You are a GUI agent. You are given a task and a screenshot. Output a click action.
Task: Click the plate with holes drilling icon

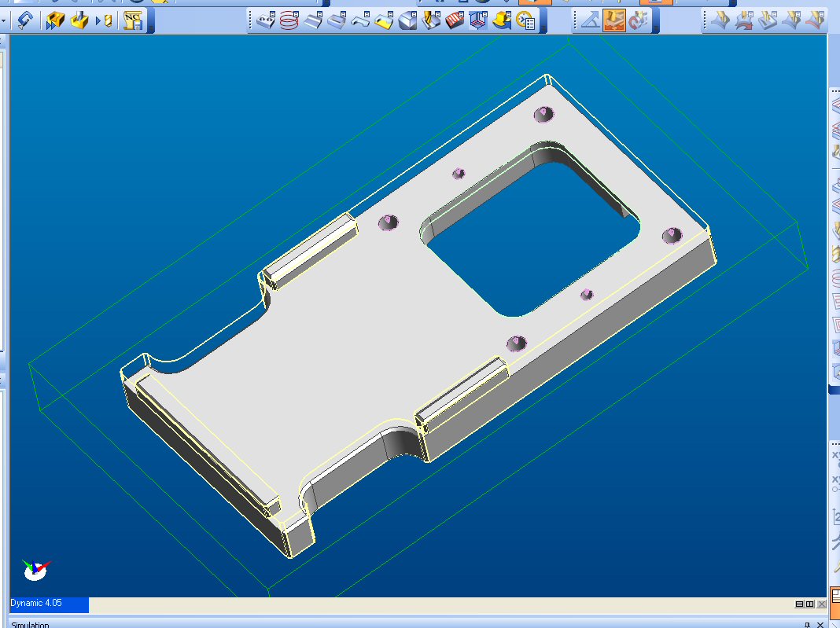[265, 21]
